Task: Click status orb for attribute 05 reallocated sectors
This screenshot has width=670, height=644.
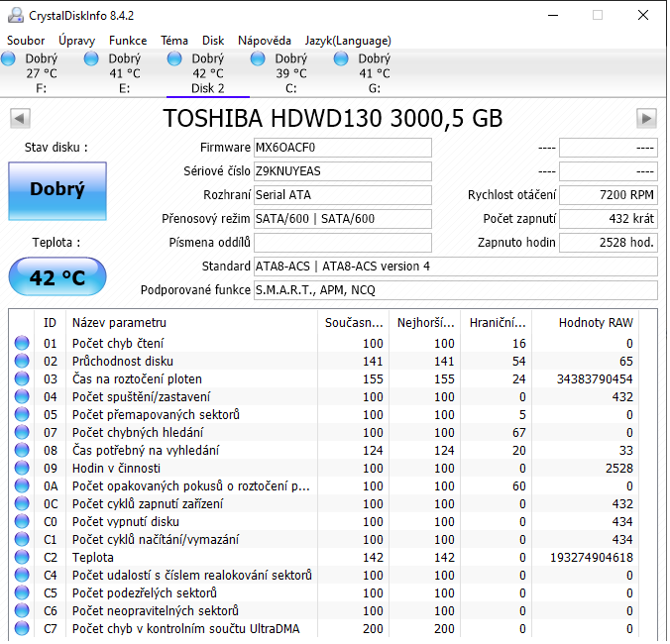Action: (x=22, y=415)
